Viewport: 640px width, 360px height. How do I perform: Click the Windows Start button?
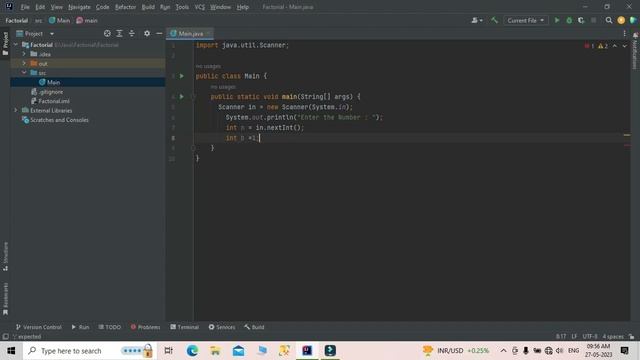tap(11, 351)
